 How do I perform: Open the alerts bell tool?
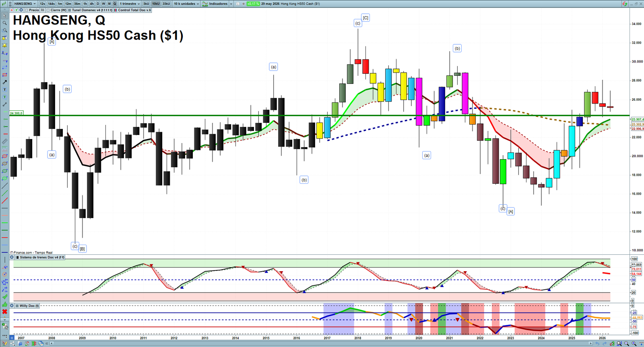pyautogui.click(x=4, y=46)
